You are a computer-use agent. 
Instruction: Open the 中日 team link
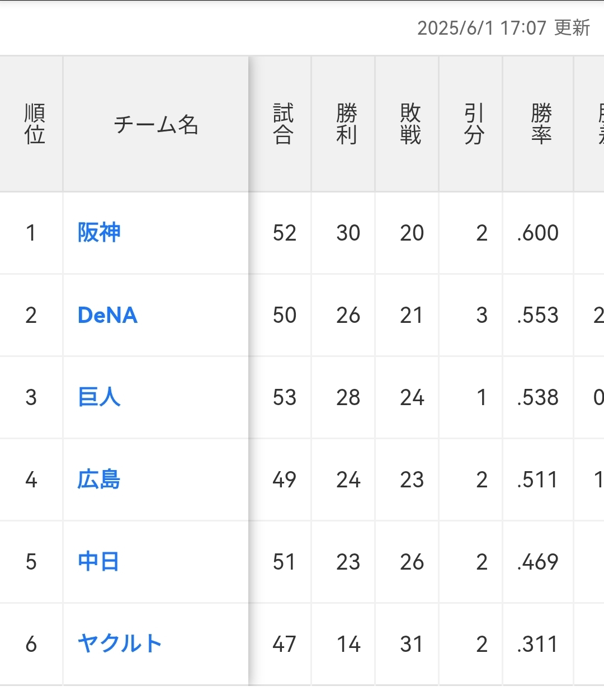click(98, 562)
